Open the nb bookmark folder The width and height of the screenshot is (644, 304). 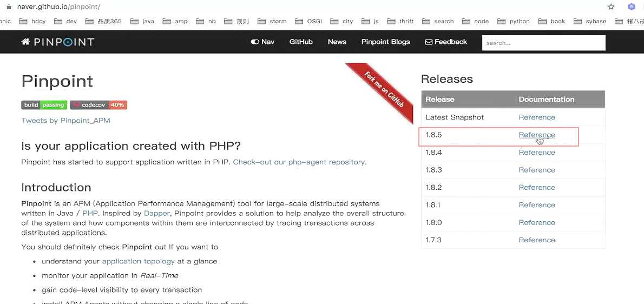tap(206, 21)
